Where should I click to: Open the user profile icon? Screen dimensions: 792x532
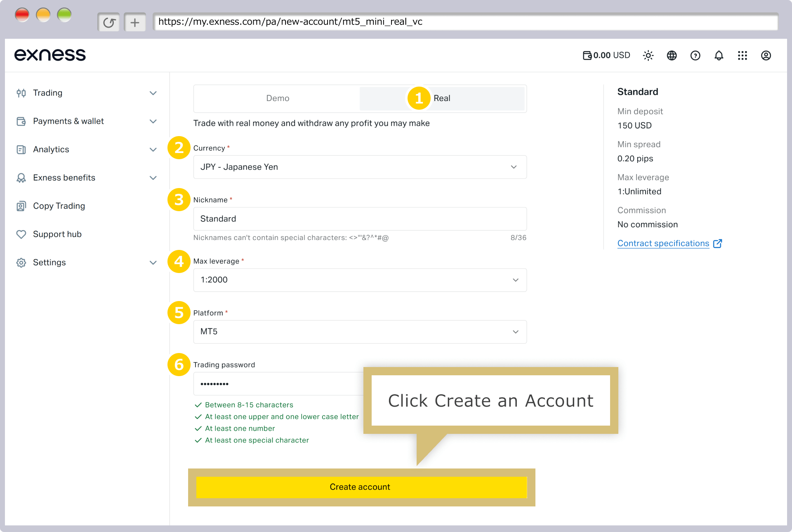pos(766,55)
